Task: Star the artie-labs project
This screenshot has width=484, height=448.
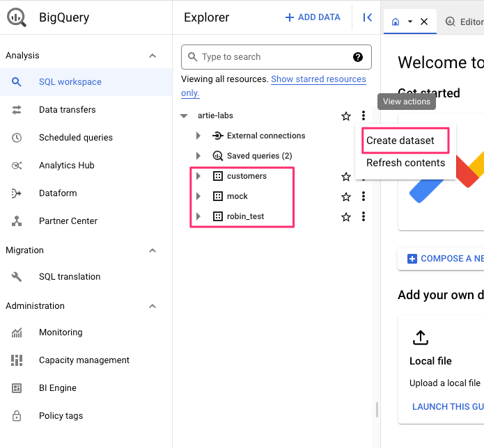Action: pos(346,116)
